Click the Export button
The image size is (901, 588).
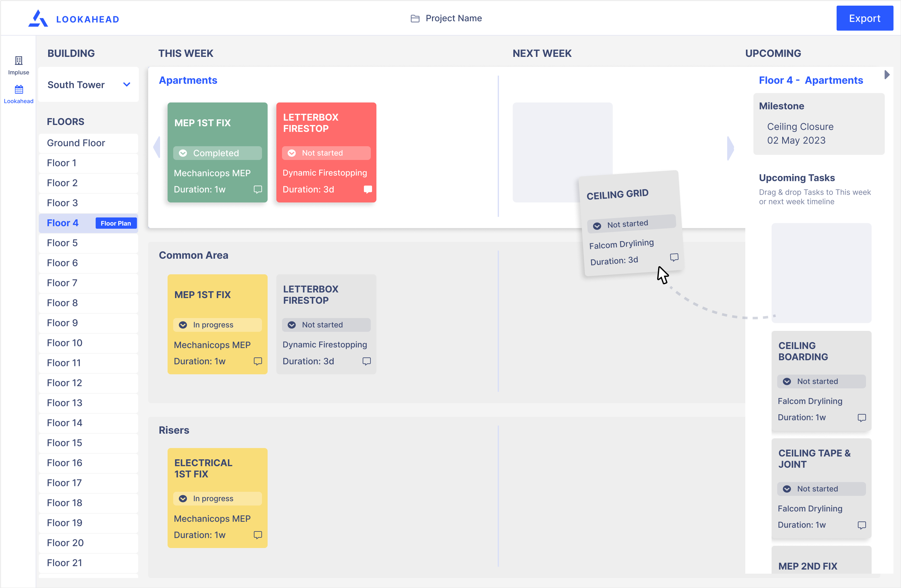[x=864, y=18]
